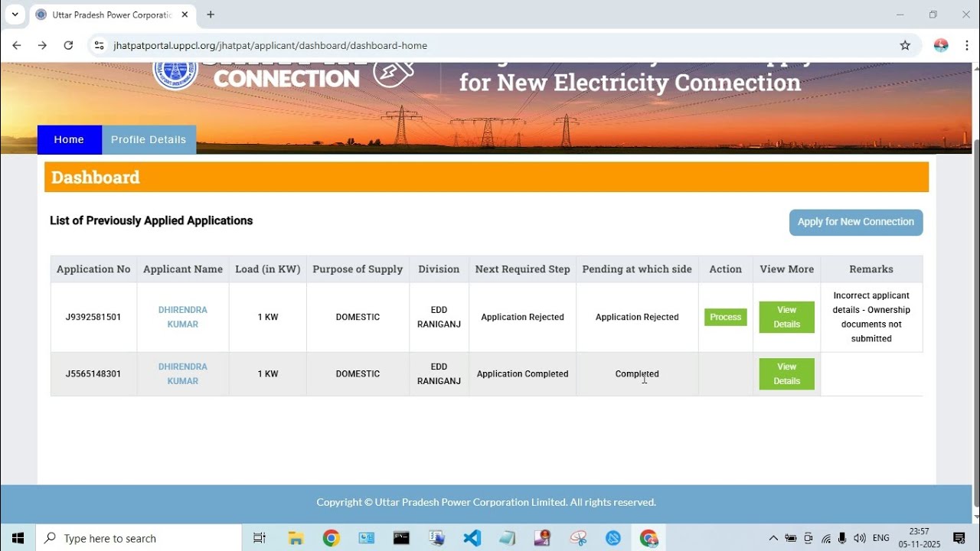Switch input language ENG indicator
Screen dimensions: 980x551
point(881,538)
